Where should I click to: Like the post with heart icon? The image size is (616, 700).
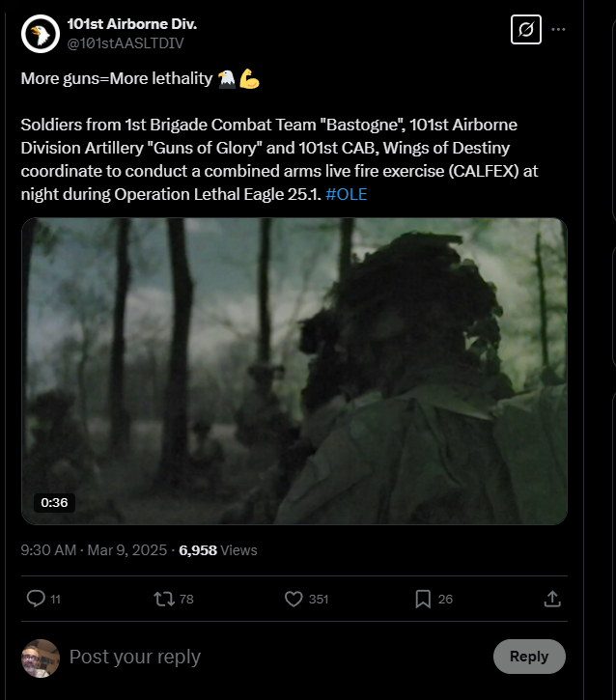294,599
